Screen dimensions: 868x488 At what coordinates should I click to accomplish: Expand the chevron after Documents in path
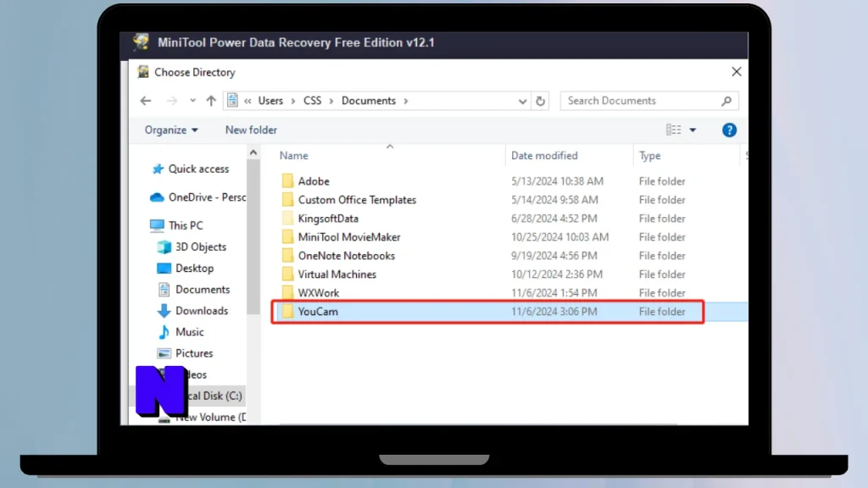(x=406, y=102)
